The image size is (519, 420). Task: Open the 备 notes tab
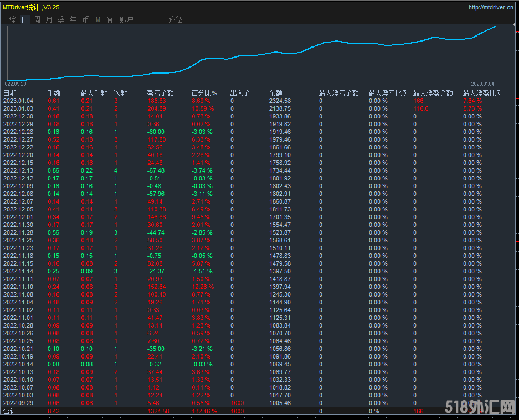point(110,19)
